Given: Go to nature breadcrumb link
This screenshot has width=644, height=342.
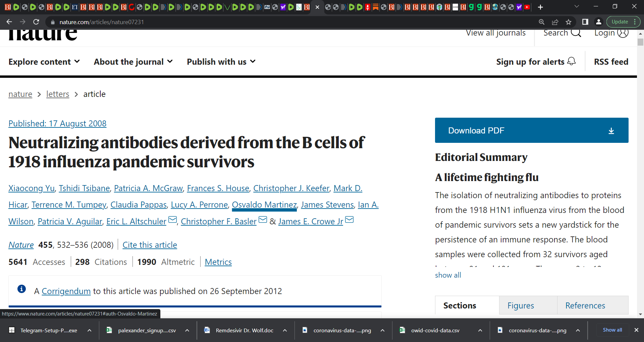Looking at the screenshot, I should (x=20, y=94).
